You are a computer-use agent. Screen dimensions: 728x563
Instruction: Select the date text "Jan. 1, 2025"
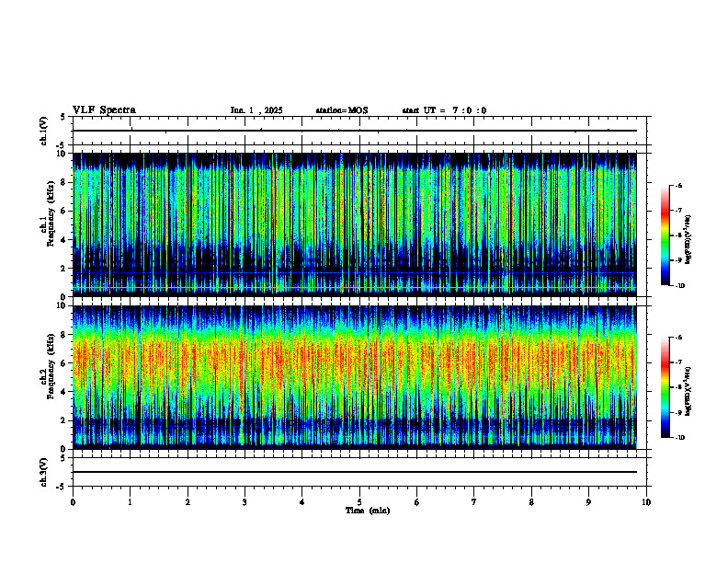coord(256,110)
